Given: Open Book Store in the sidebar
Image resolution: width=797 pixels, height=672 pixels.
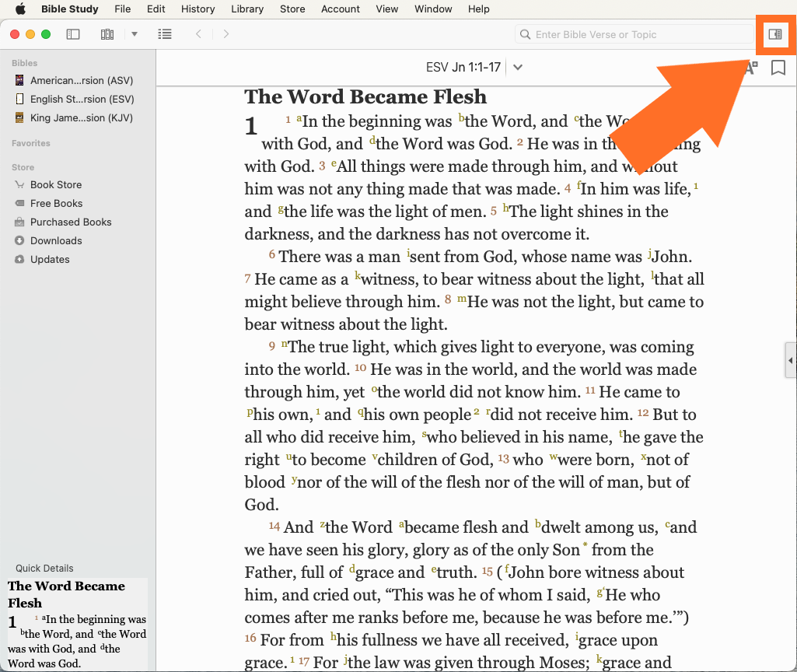Looking at the screenshot, I should [56, 184].
